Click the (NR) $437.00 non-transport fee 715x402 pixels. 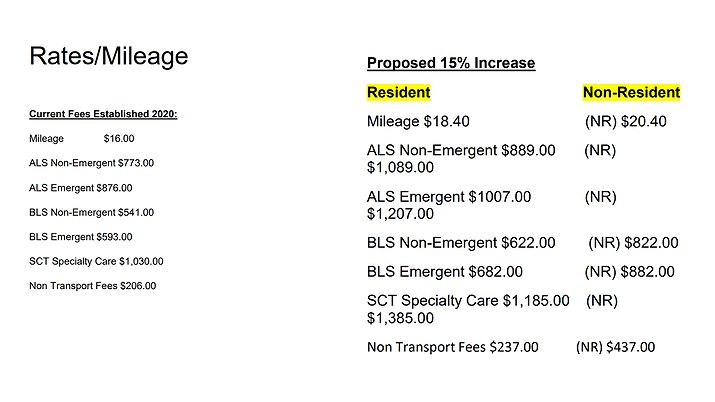pos(616,348)
